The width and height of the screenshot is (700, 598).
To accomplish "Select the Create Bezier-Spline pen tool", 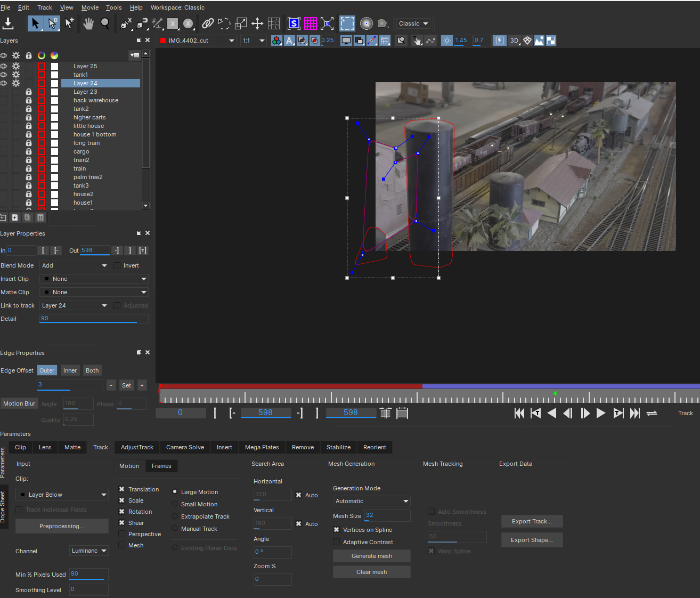I will pyautogui.click(x=142, y=23).
